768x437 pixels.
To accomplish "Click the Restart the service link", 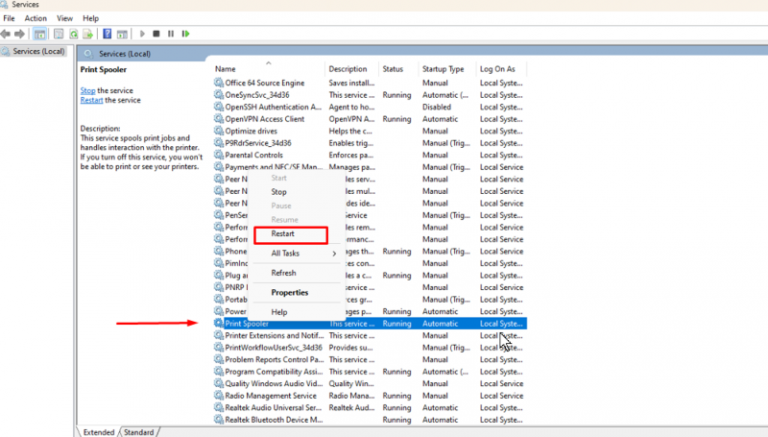I will [x=92, y=100].
